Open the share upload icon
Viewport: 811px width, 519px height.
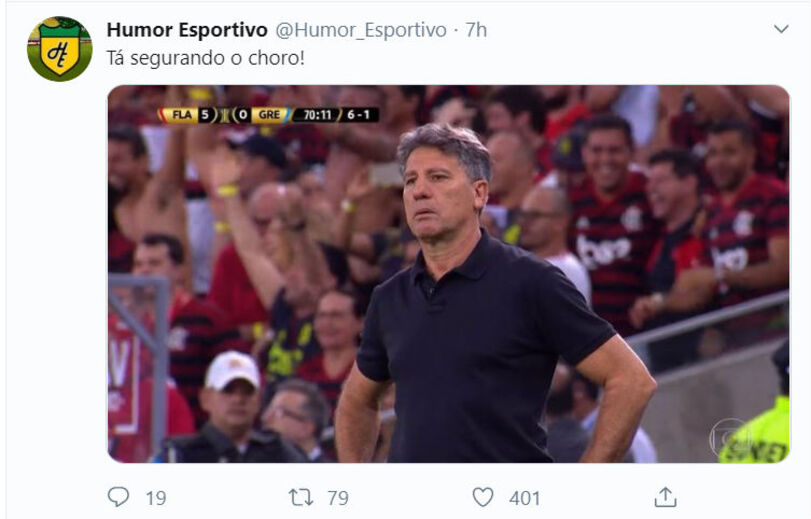[665, 497]
